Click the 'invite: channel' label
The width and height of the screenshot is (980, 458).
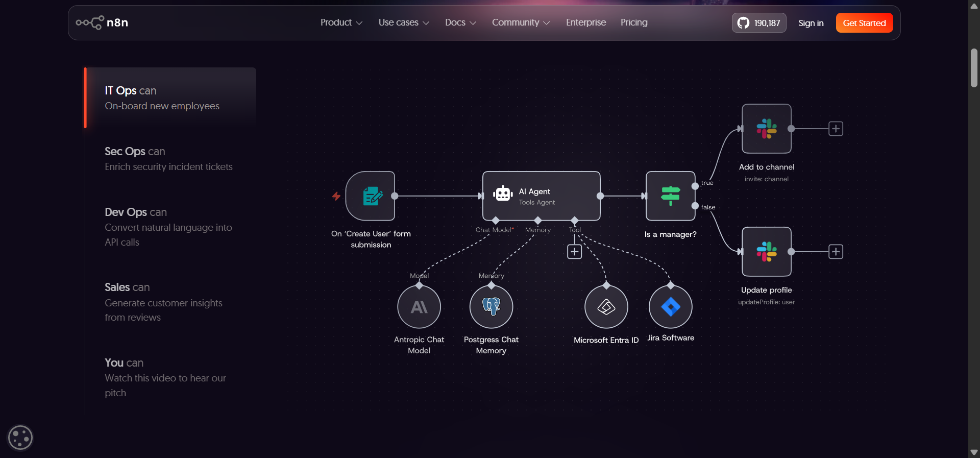click(x=767, y=179)
